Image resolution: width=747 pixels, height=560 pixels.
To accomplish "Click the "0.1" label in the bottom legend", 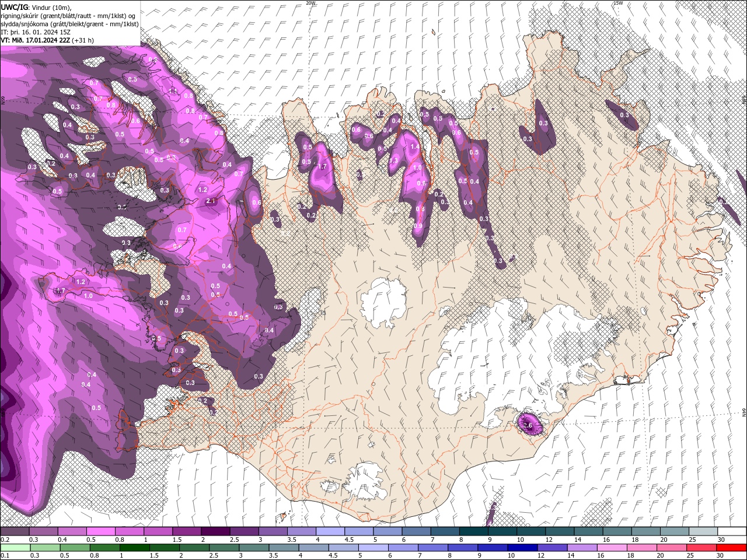I will click(x=5, y=556).
